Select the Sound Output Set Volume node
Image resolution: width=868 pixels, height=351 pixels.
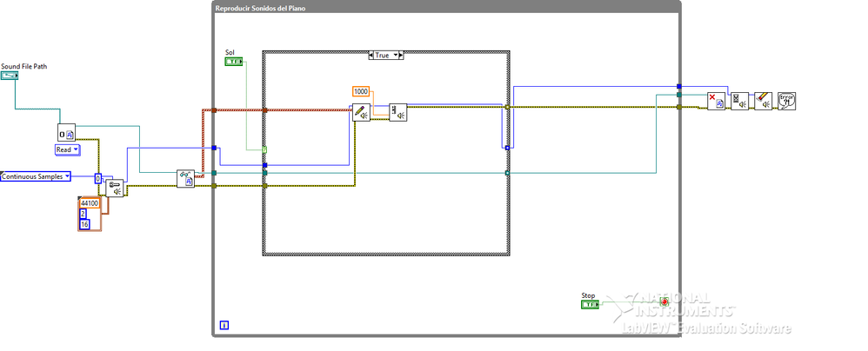click(x=398, y=113)
